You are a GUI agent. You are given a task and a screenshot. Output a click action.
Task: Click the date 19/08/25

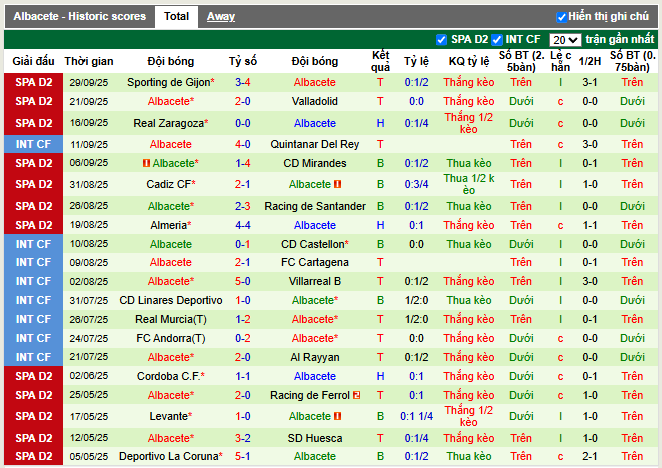tap(89, 225)
